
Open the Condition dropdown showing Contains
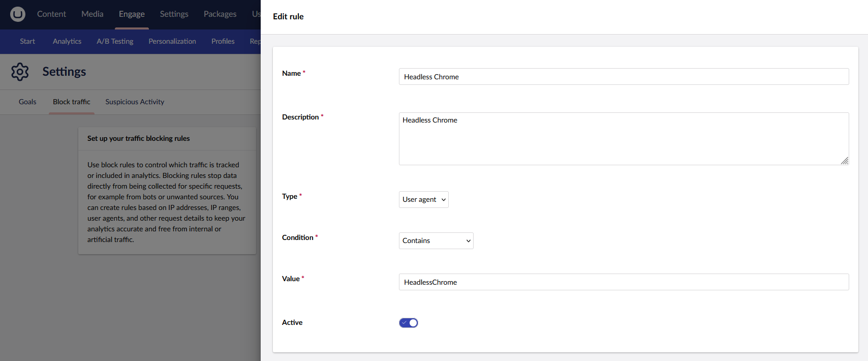click(436, 240)
